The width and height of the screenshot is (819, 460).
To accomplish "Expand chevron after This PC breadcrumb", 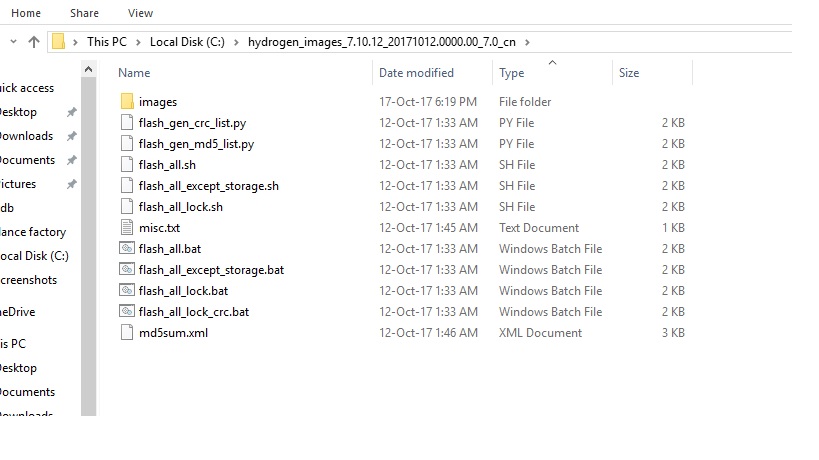I will (x=138, y=42).
